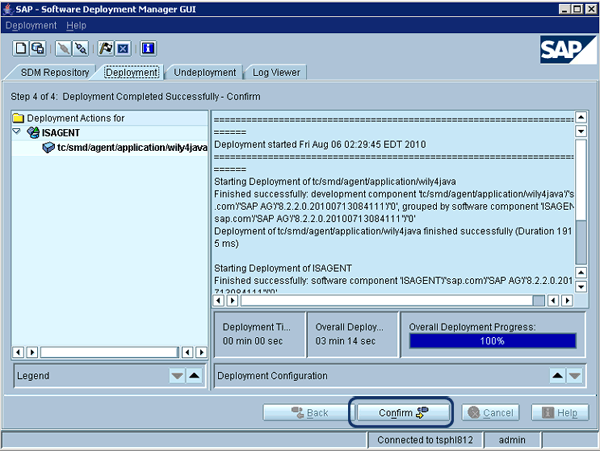Image resolution: width=600 pixels, height=451 pixels.
Task: Click the leftmost left arrow below the tree pane
Action: pos(18,352)
